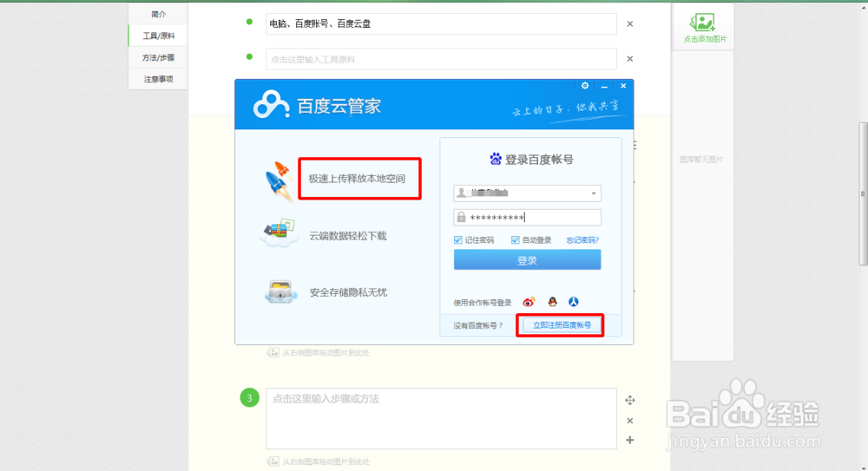Image resolution: width=868 pixels, height=471 pixels.
Task: Click the Baidu Cloud logo icon
Action: pyautogui.click(x=271, y=104)
